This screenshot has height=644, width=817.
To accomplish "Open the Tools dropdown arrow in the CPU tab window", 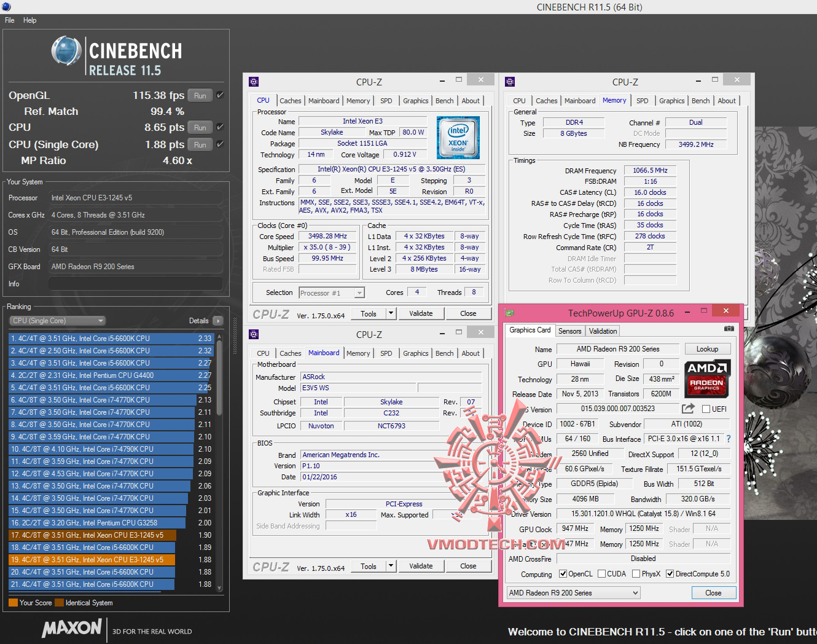I will click(x=391, y=313).
